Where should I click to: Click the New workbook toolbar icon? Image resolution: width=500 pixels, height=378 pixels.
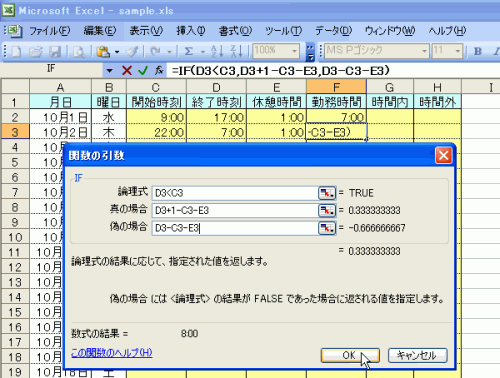(16, 52)
